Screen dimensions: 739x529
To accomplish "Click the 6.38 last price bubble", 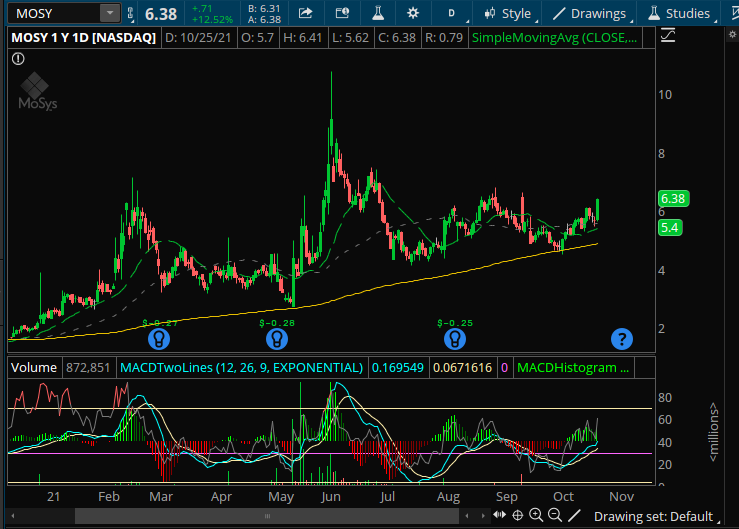I will click(x=673, y=198).
